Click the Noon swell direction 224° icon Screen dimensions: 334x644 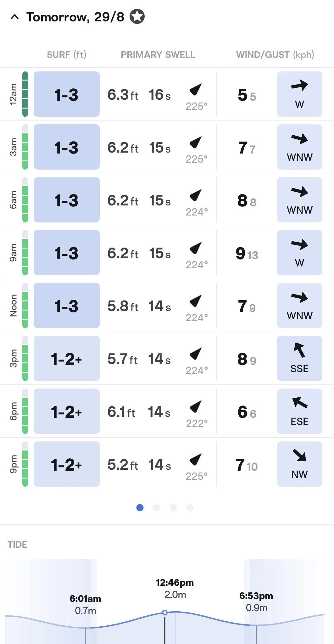tap(196, 301)
